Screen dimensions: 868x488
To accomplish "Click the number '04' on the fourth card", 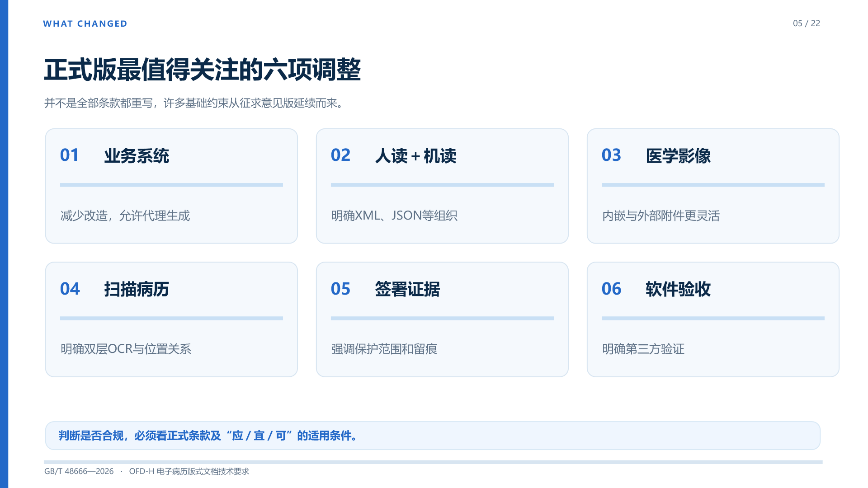I will click(70, 289).
